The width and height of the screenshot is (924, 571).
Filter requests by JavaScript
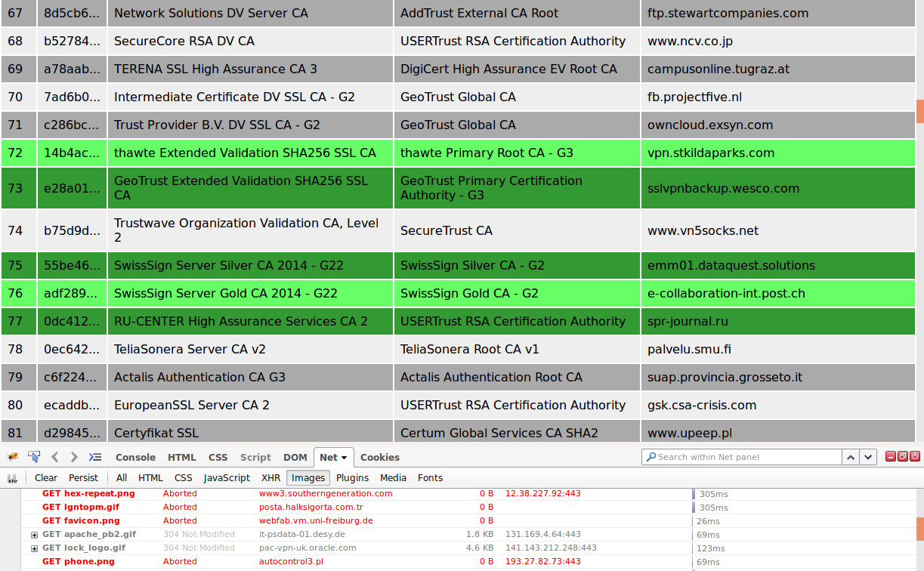pyautogui.click(x=227, y=478)
